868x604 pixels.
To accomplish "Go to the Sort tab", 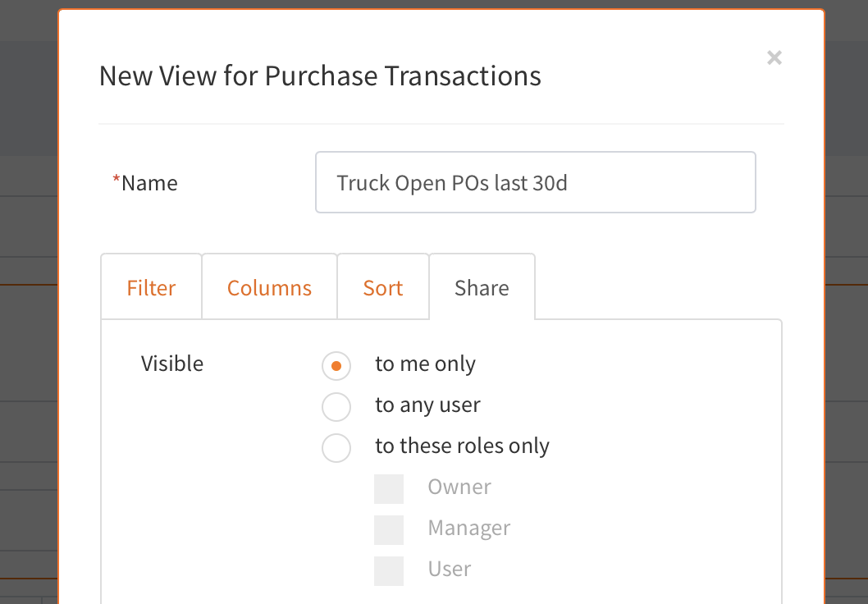I will click(x=383, y=288).
